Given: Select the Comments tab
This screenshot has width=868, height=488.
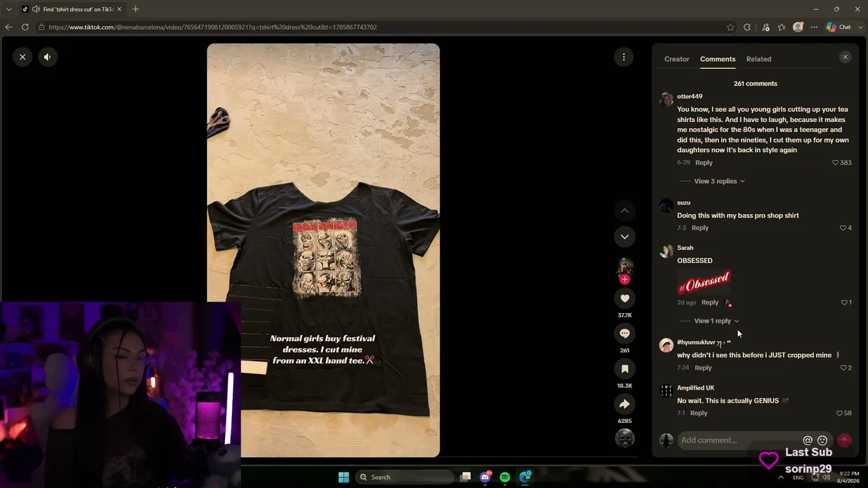Looking at the screenshot, I should coord(717,59).
